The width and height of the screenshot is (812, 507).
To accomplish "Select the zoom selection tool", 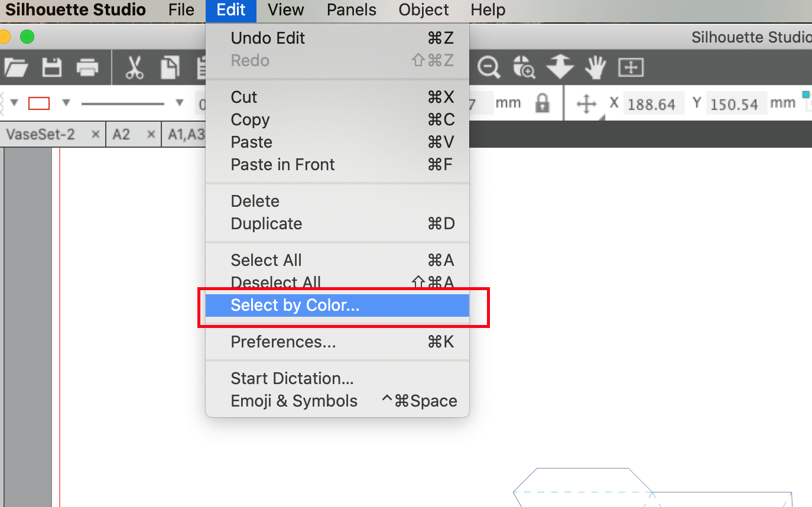I will coord(524,68).
